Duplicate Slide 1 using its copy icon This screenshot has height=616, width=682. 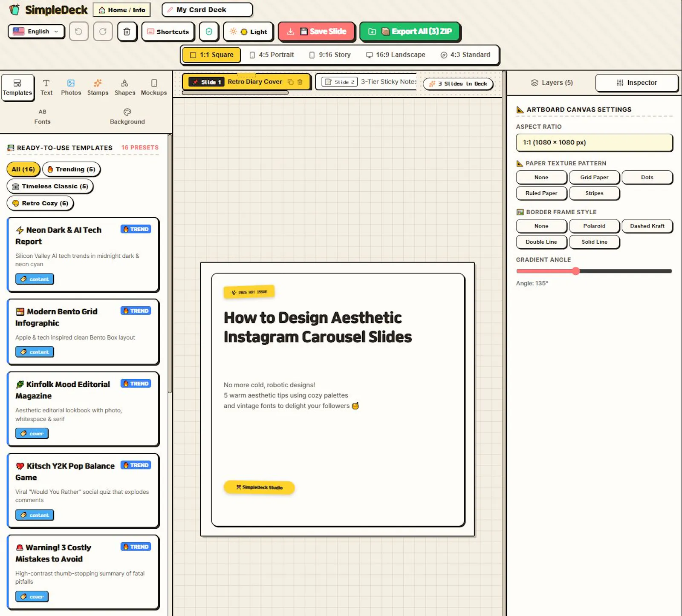tap(291, 82)
